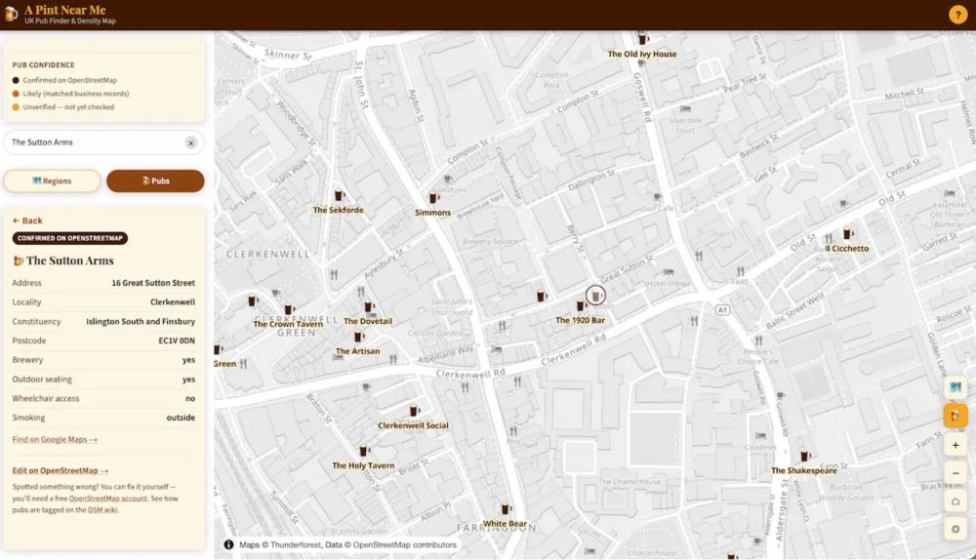Click the address 16 Great Sutton Street

click(153, 283)
